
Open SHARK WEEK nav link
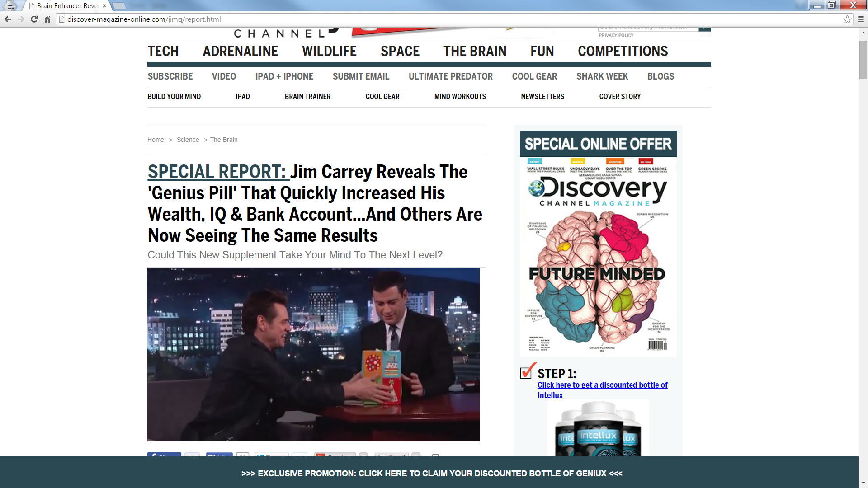pyautogui.click(x=602, y=76)
